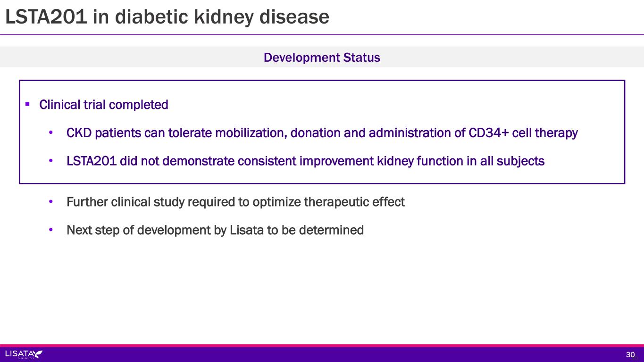The width and height of the screenshot is (644, 362).
Task: Click the Lisata Therapeutics logo
Action: pos(24,354)
